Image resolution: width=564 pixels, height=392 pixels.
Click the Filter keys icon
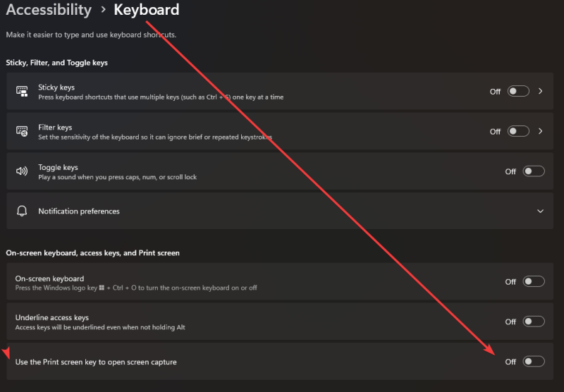(x=22, y=132)
